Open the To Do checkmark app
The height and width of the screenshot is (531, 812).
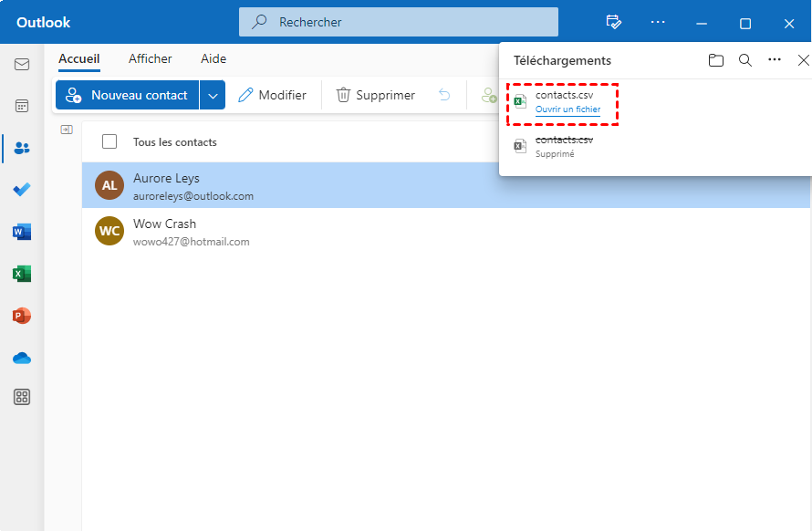[x=22, y=190]
